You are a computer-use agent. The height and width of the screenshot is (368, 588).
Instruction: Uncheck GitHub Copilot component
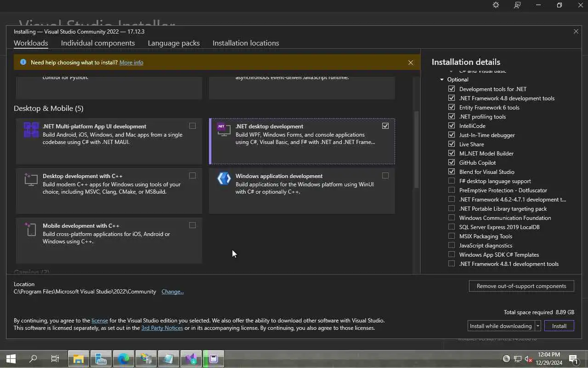pyautogui.click(x=452, y=162)
